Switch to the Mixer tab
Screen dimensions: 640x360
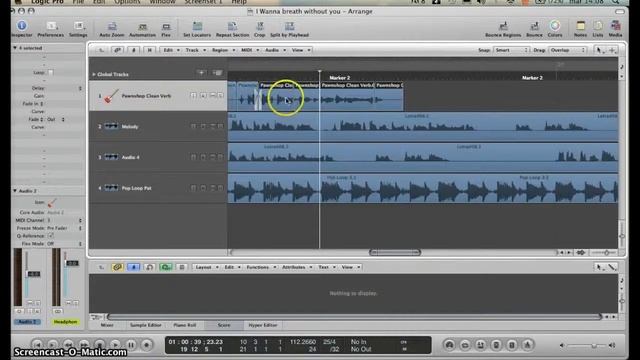107,325
